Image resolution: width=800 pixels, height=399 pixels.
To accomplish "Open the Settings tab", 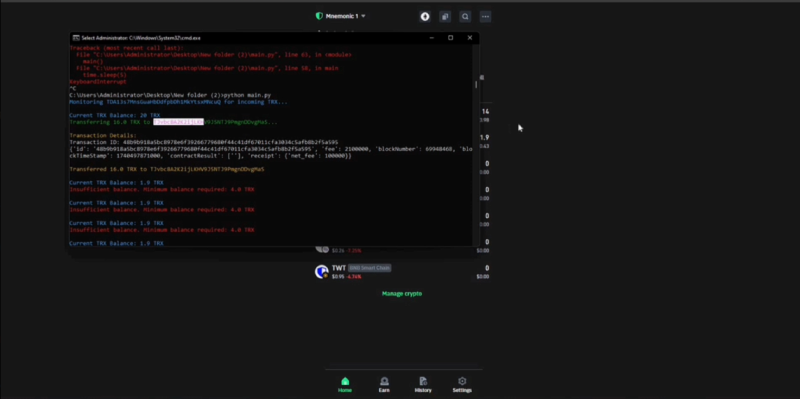I will point(462,385).
